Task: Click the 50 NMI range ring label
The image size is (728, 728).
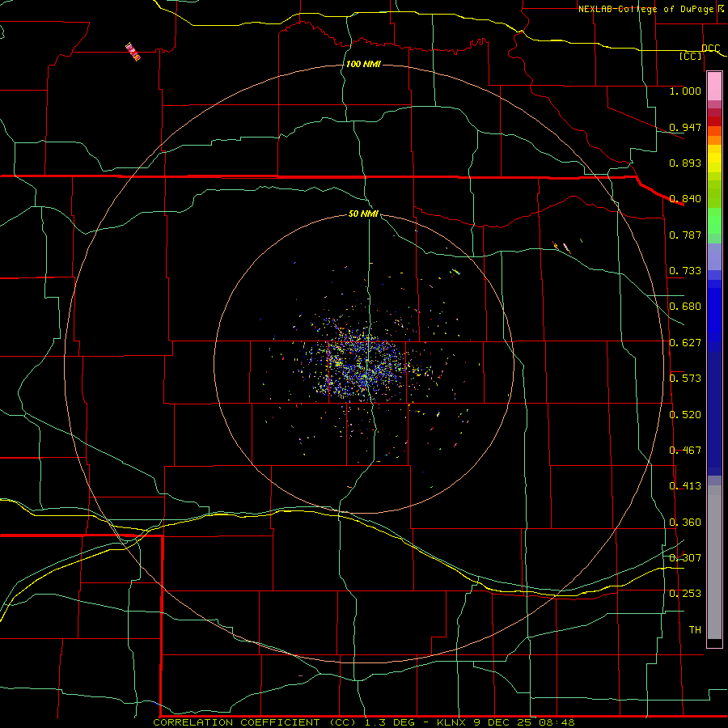Action: [363, 214]
